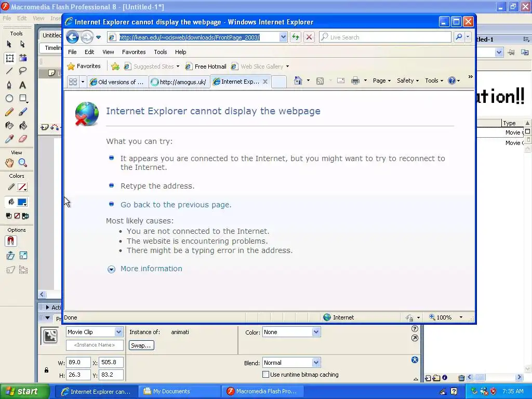532x399 pixels.
Task: Select the Oval tool
Action: point(9,98)
